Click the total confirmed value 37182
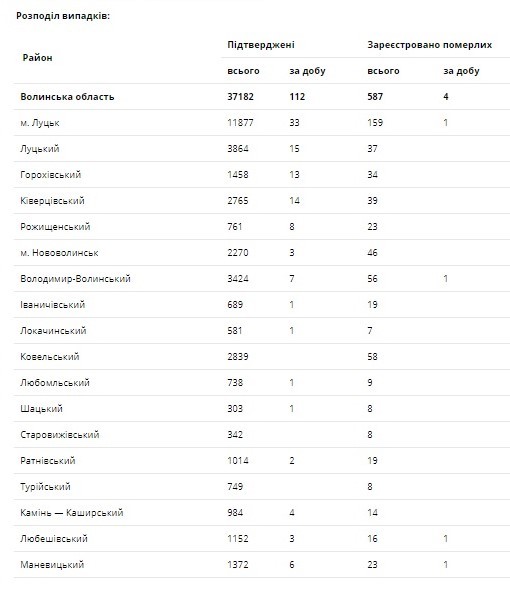The height and width of the screenshot is (594, 510). (240, 97)
